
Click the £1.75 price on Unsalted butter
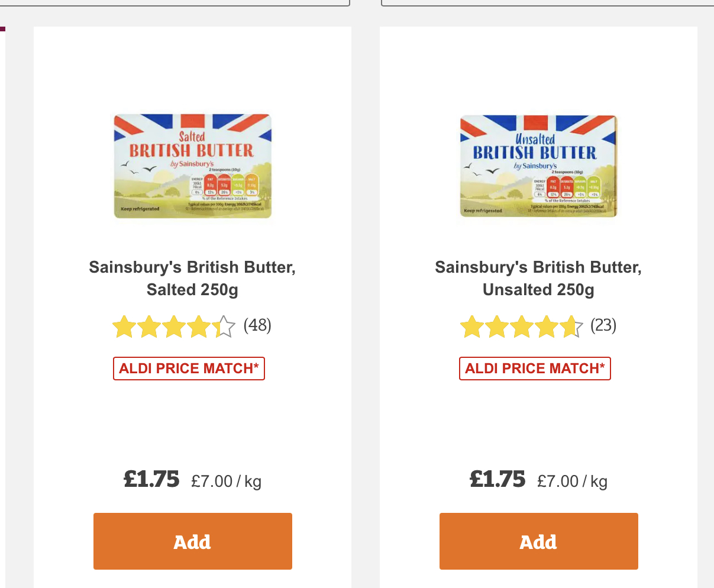(x=497, y=479)
